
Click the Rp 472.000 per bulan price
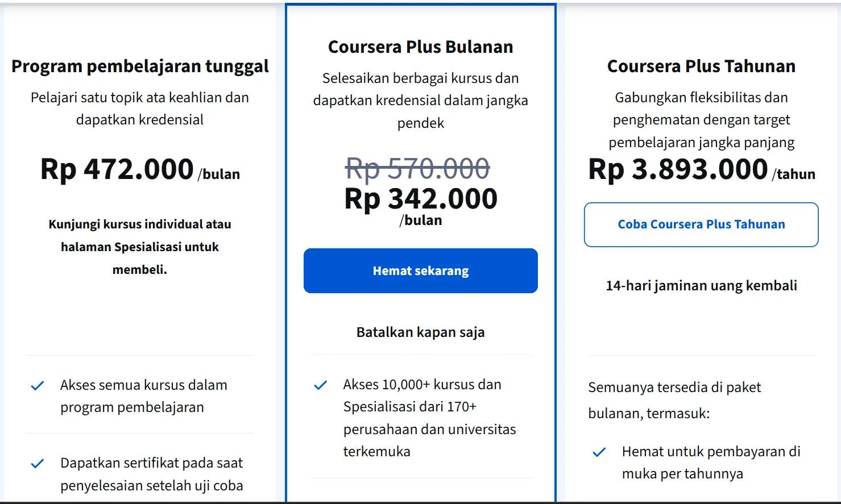coord(140,169)
